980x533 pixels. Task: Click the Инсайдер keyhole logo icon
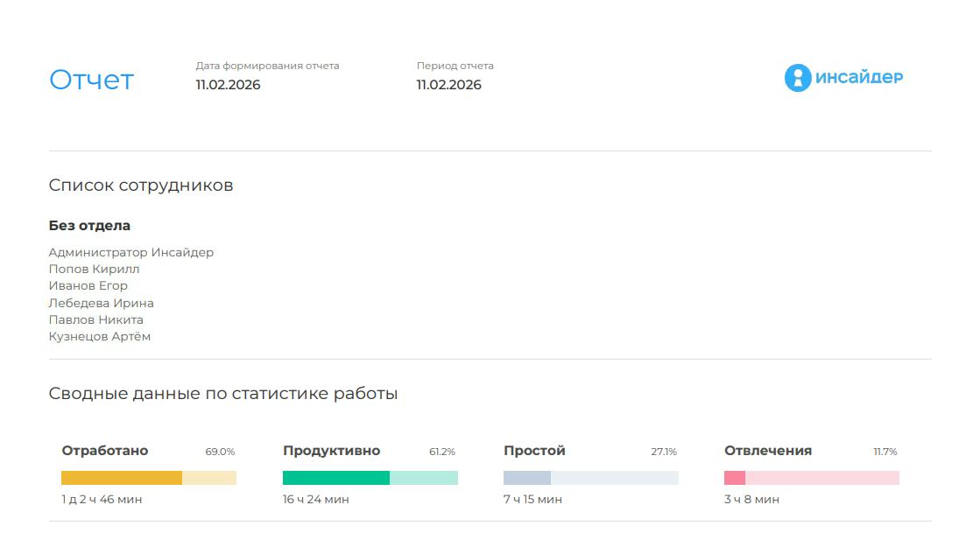(x=797, y=78)
